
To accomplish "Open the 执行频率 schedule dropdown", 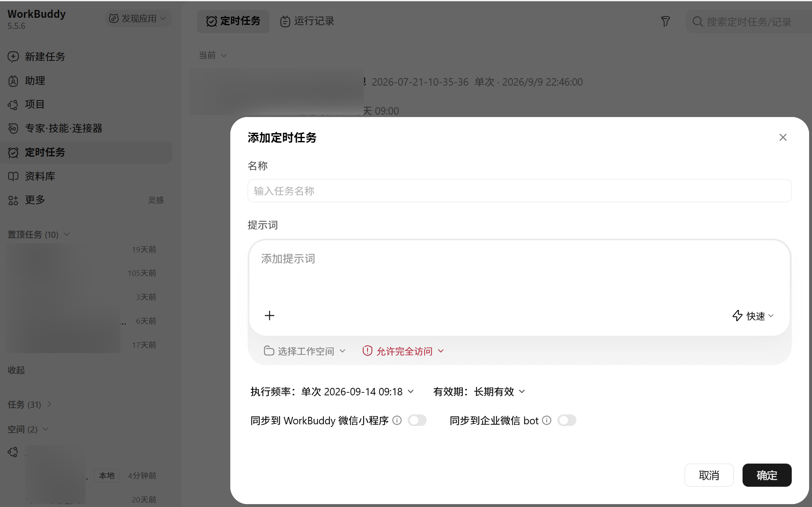I will [332, 392].
